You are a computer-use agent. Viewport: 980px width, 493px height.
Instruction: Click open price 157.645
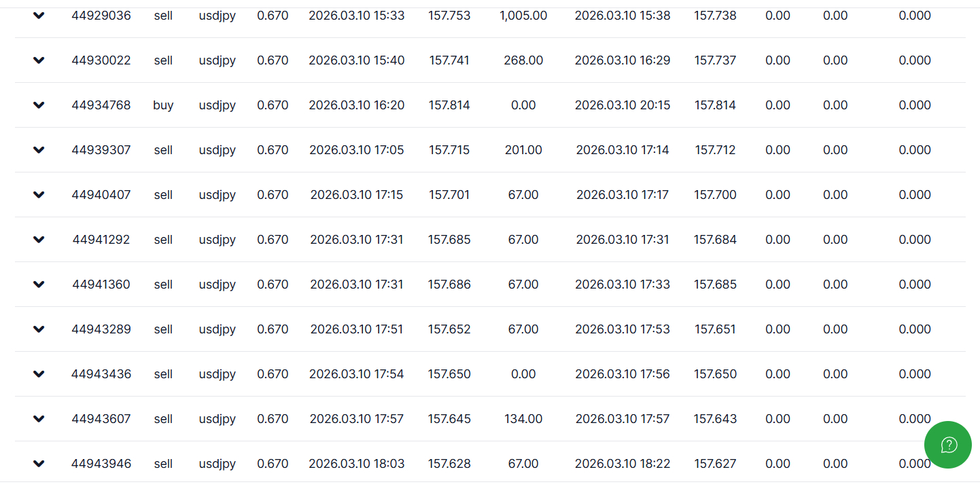[x=449, y=419]
